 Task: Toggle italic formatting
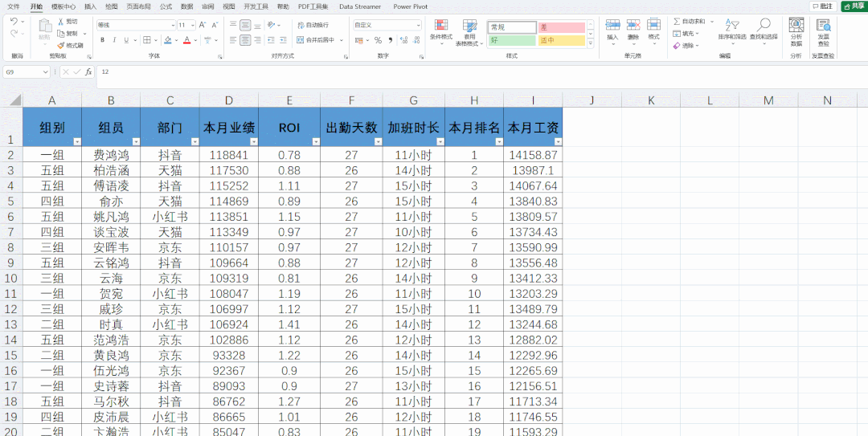pyautogui.click(x=115, y=40)
